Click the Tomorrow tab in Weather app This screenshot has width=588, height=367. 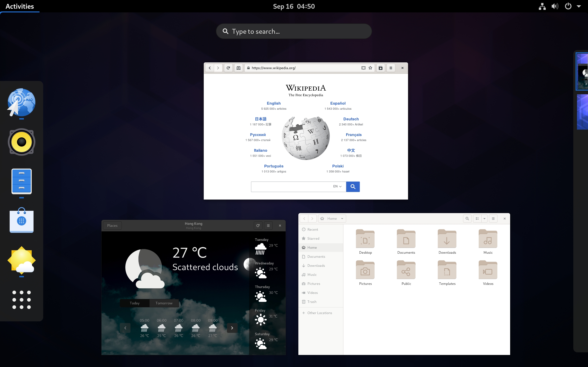coord(164,303)
